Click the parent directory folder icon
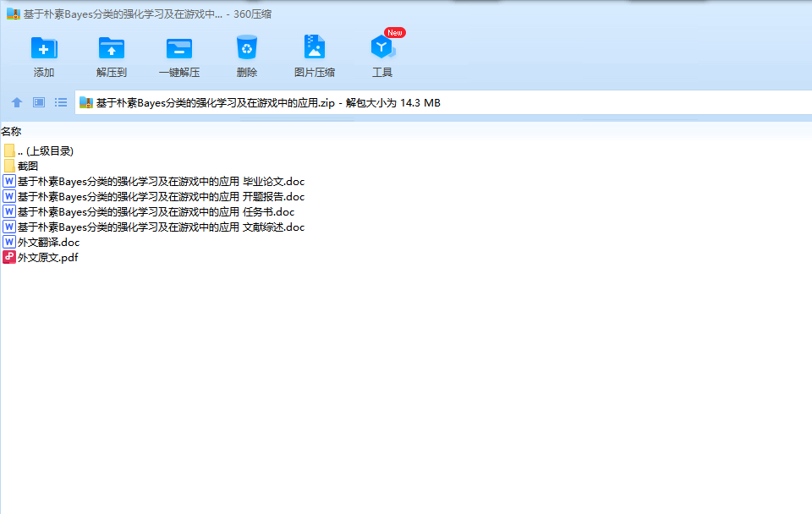The height and width of the screenshot is (514, 812). 9,150
